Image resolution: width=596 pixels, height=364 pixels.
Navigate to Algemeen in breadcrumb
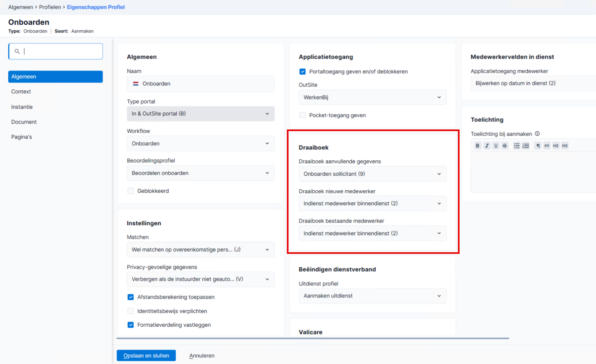(x=21, y=7)
